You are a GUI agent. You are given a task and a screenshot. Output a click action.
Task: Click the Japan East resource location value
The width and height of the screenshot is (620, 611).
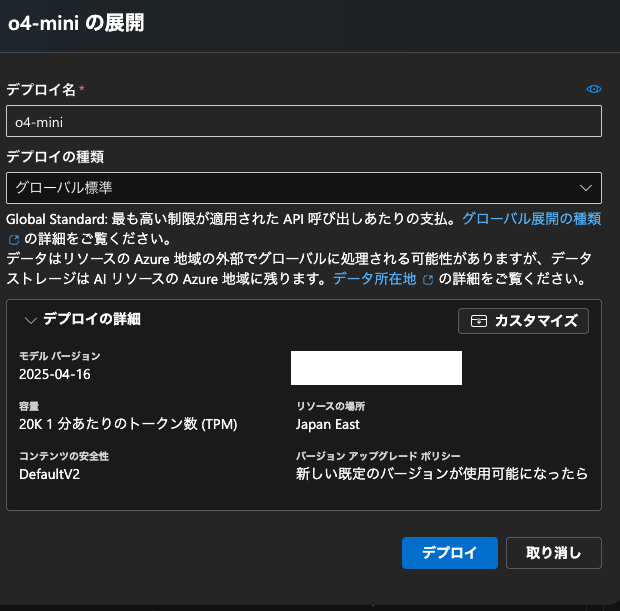tap(328, 424)
